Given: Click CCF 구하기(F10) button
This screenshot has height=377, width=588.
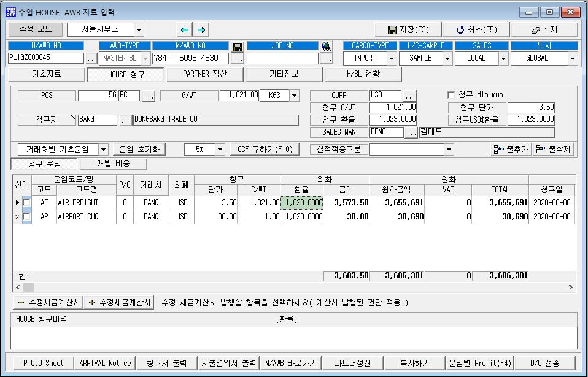Looking at the screenshot, I should point(265,150).
